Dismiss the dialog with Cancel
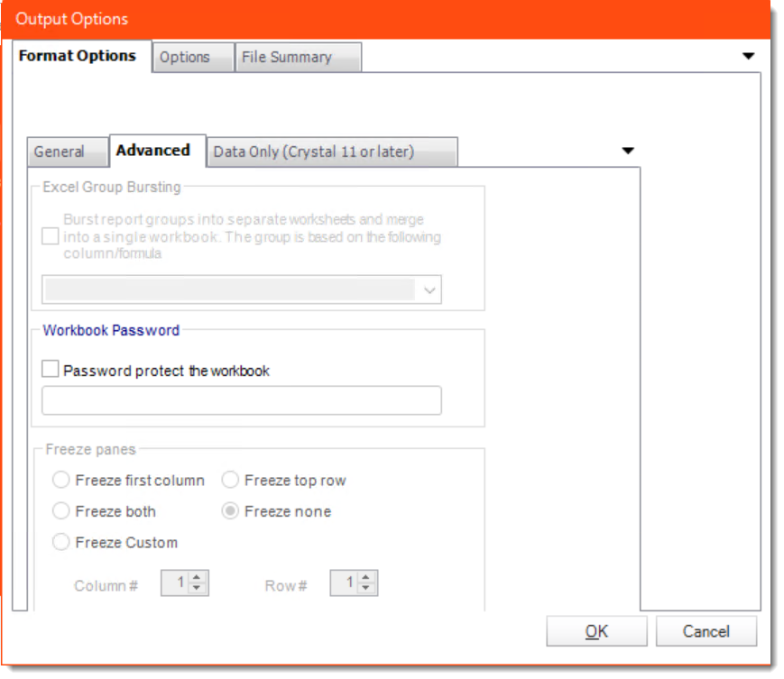Viewport: 784px width, 679px height. pyautogui.click(x=707, y=631)
